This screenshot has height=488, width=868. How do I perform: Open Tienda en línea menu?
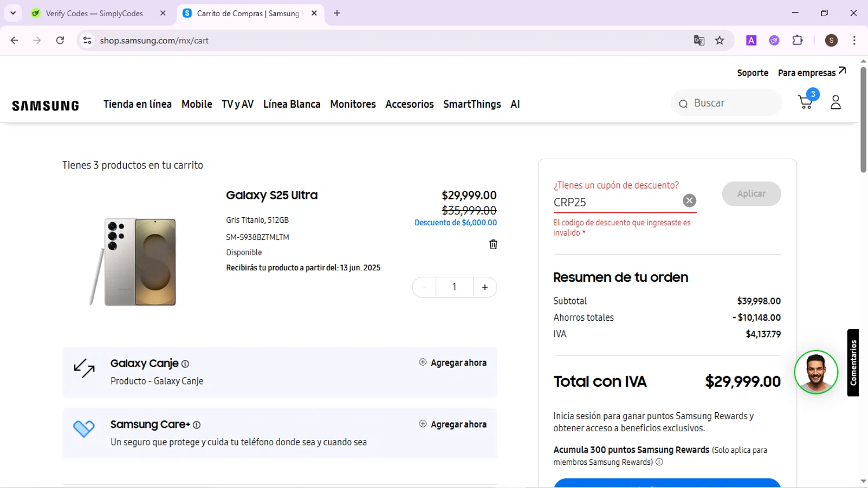(138, 104)
